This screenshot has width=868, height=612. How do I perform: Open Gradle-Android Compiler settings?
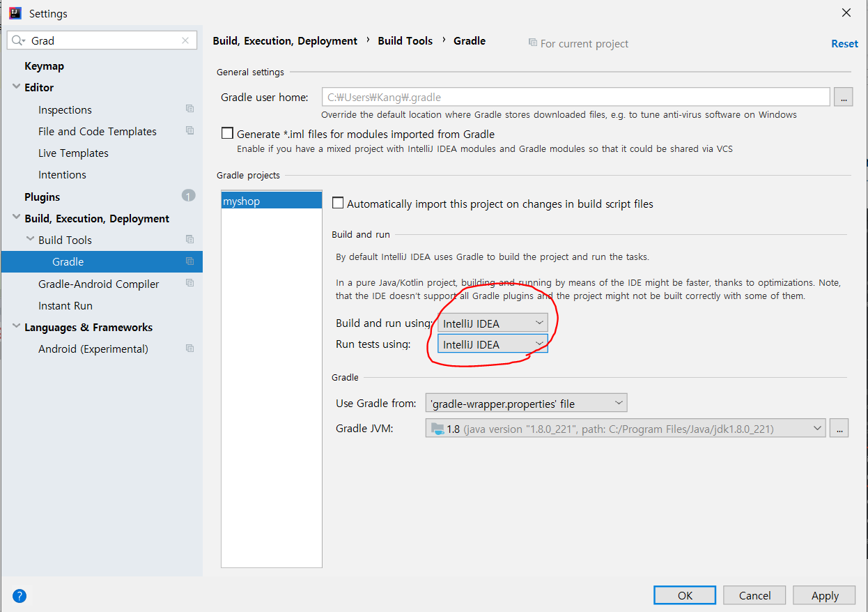(98, 284)
